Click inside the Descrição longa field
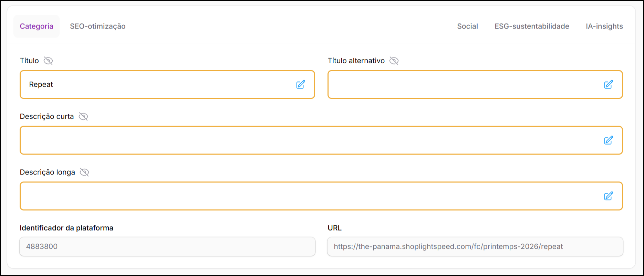Image resolution: width=644 pixels, height=276 pixels. [310, 196]
